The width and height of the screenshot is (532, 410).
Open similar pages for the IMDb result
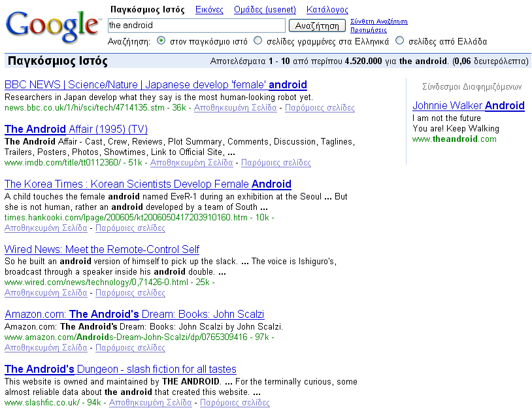pyautogui.click(x=276, y=163)
